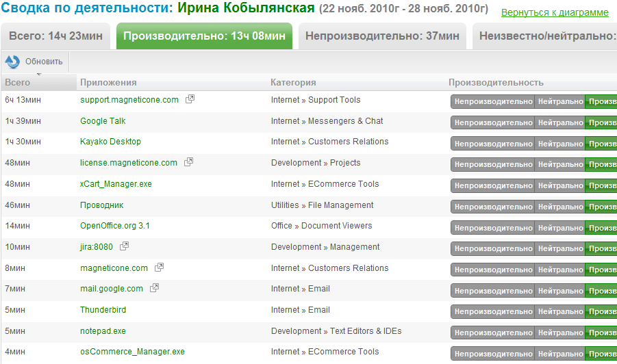The width and height of the screenshot is (617, 364).
Task: Open the Kayako Desktop application link
Action: coord(110,142)
